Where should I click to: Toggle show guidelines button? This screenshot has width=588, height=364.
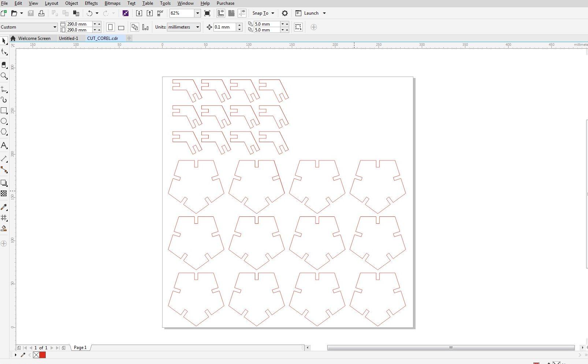(242, 13)
